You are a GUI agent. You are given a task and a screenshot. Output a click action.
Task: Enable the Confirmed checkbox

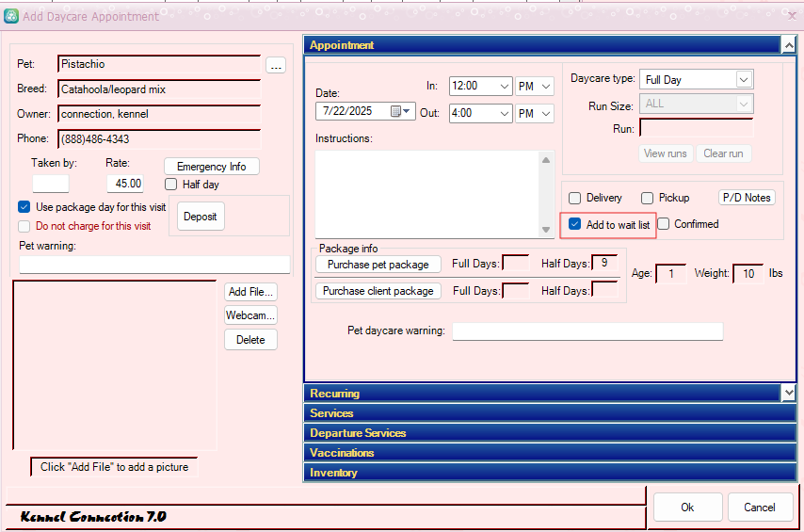[664, 224]
